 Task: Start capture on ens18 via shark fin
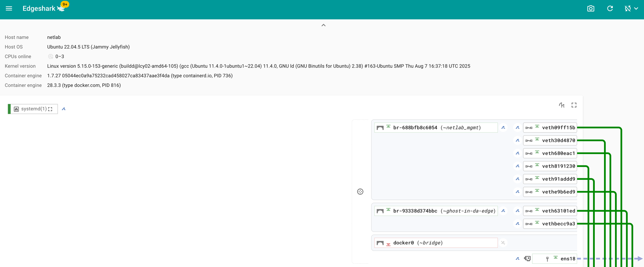click(x=517, y=259)
